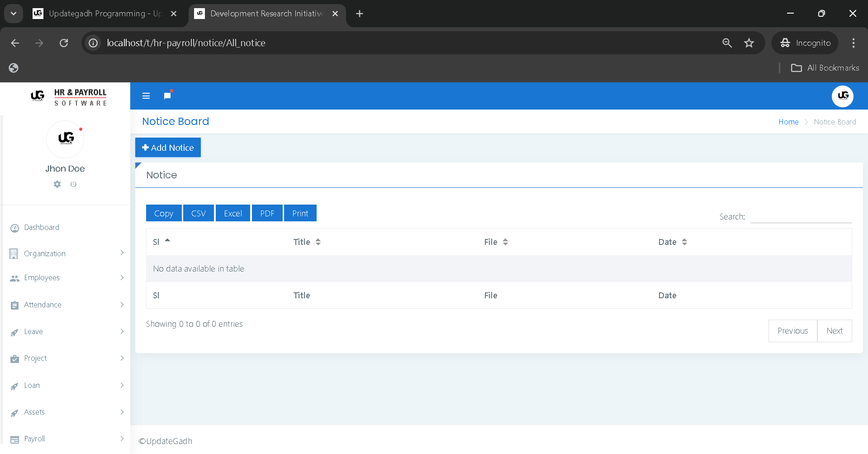Open Dashboard from the sidebar
Image resolution: width=868 pixels, height=454 pixels.
pos(42,227)
